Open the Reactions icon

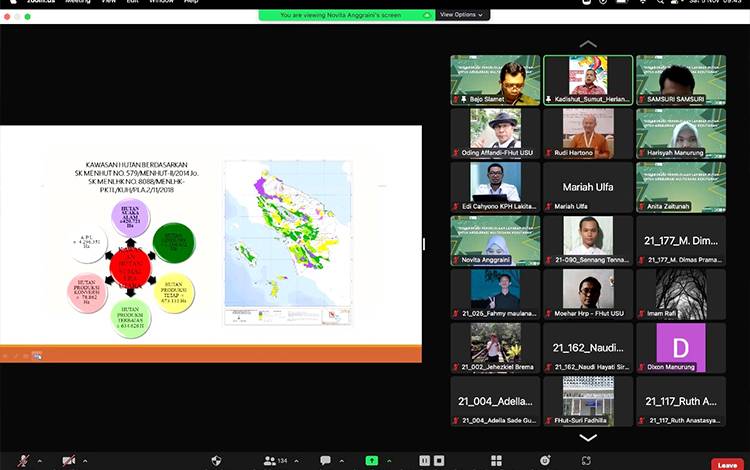point(545,460)
